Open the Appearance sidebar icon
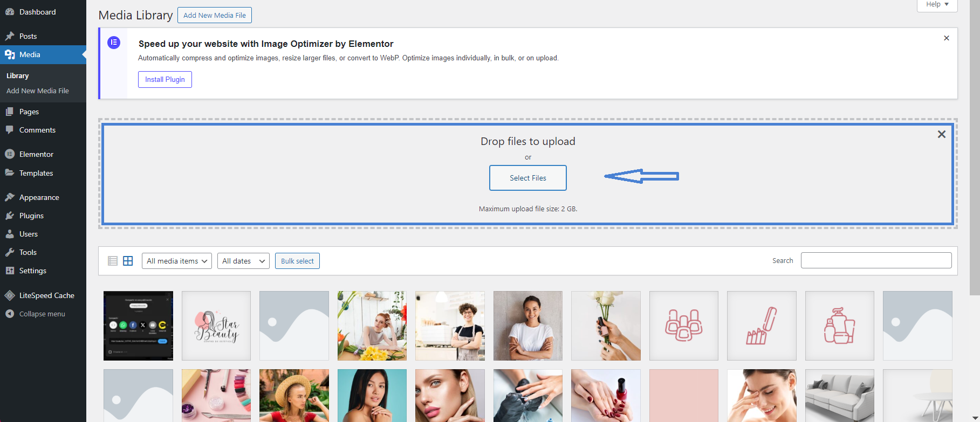The width and height of the screenshot is (980, 422). tap(10, 197)
